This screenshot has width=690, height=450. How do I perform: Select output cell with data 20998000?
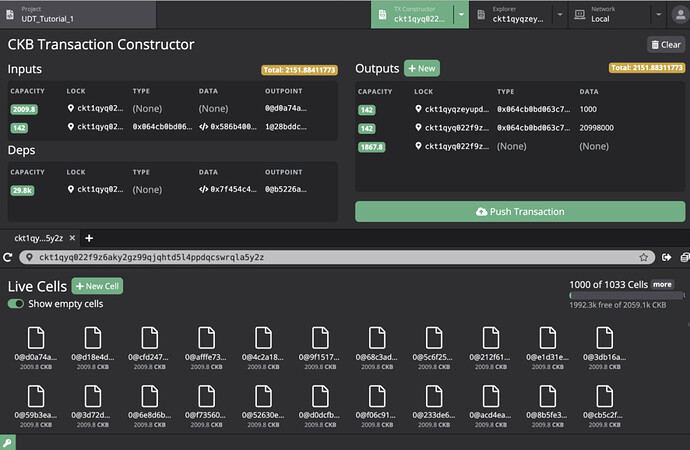[x=520, y=128]
